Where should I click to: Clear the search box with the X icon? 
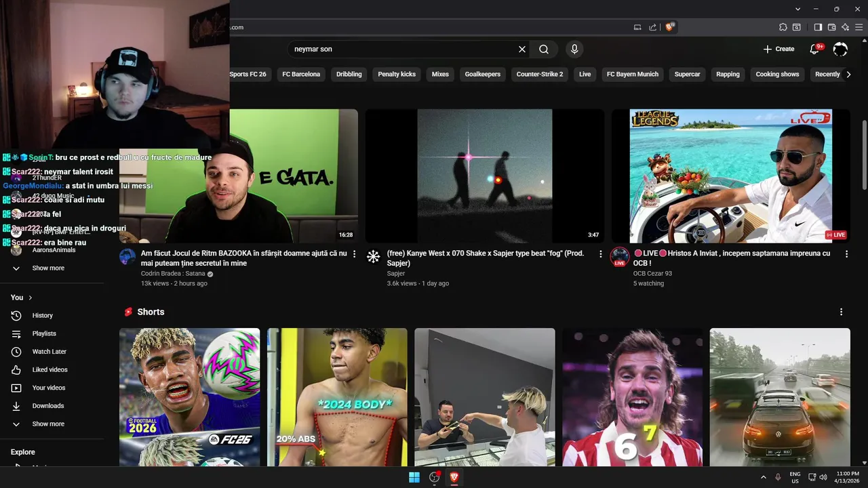(522, 49)
